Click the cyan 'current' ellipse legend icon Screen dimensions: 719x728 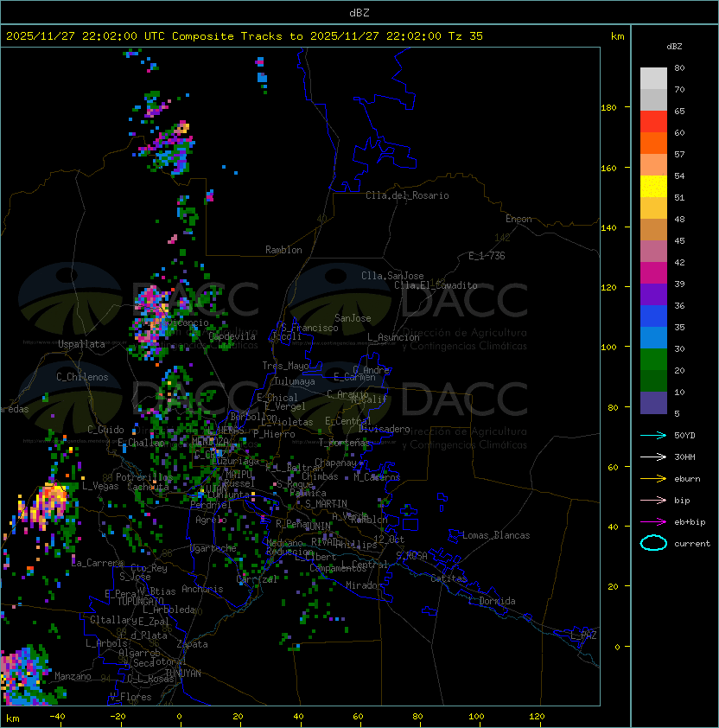653,543
